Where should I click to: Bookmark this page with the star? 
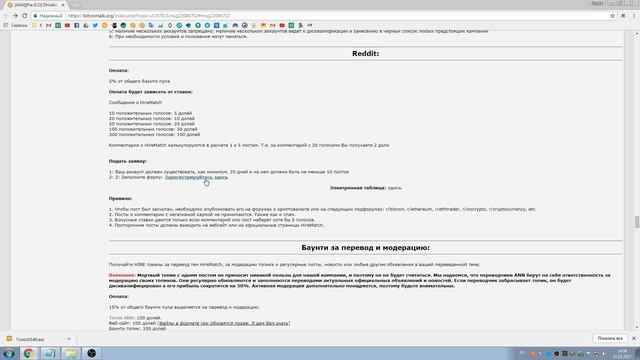613,16
